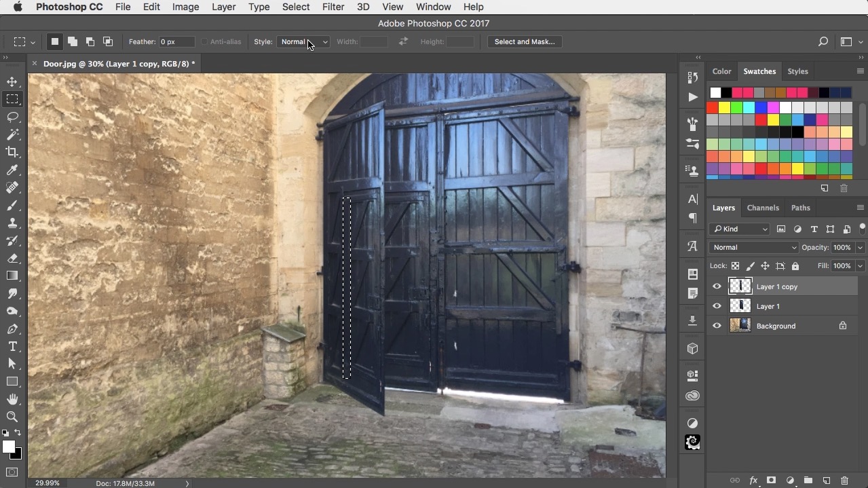Open the blend mode Normal dropdown
Screen dimensions: 868x488
coord(754,247)
